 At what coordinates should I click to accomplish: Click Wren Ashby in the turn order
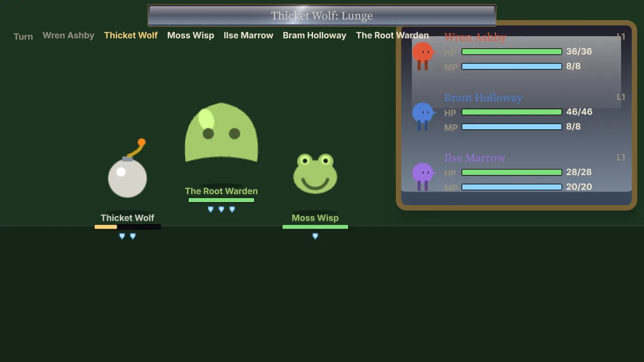68,35
